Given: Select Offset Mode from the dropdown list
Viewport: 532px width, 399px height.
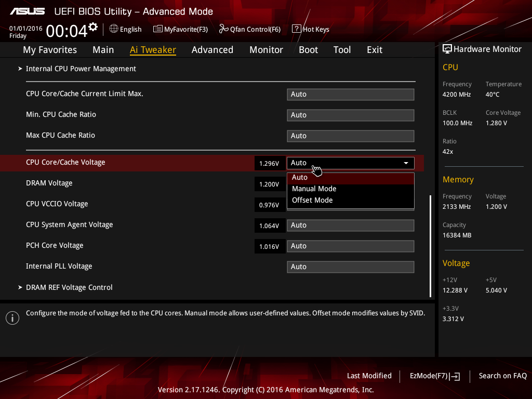Looking at the screenshot, I should pos(351,201).
